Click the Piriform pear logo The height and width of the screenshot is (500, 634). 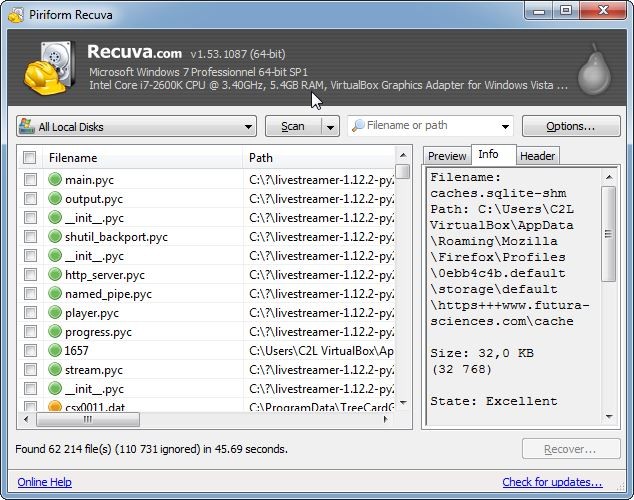click(594, 70)
